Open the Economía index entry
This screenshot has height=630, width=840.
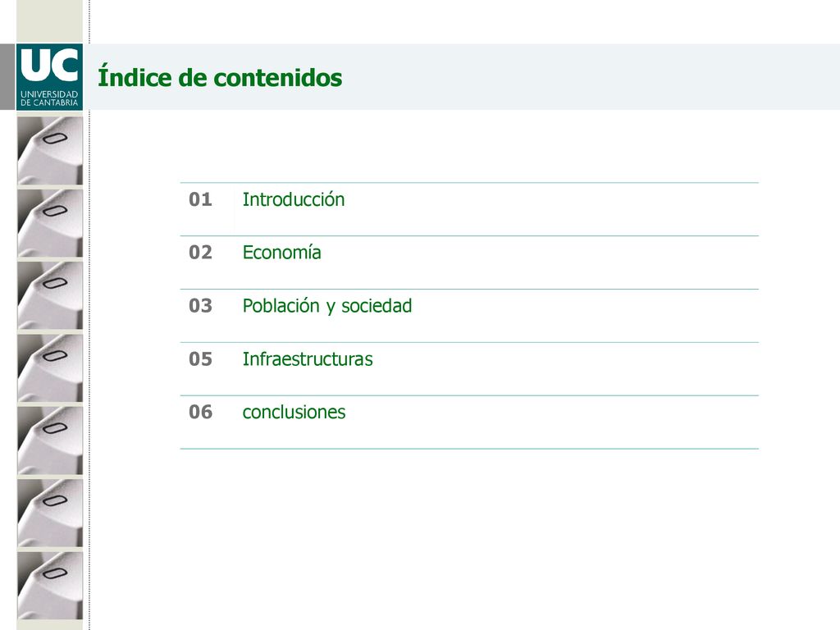pyautogui.click(x=282, y=253)
